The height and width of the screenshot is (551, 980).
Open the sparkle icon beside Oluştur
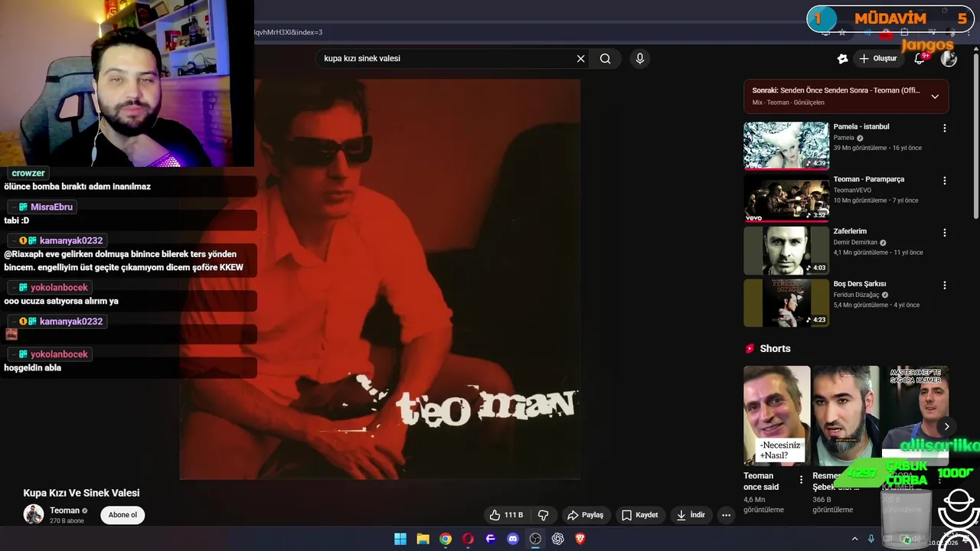coord(842,59)
